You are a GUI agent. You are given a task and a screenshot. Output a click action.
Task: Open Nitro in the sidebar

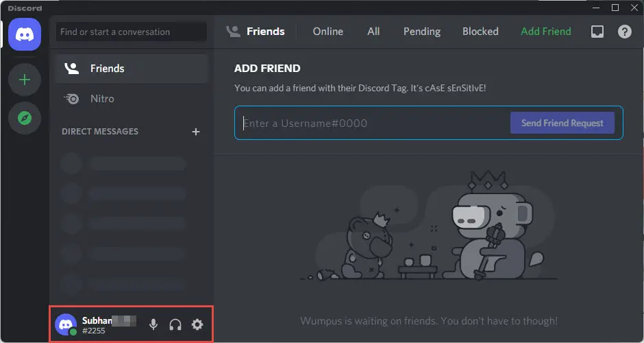tap(132, 99)
